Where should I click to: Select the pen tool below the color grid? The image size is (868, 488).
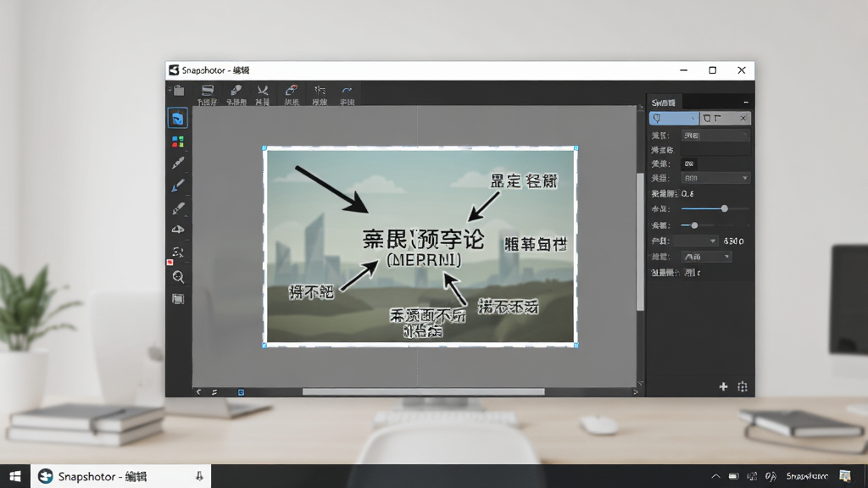(x=178, y=164)
